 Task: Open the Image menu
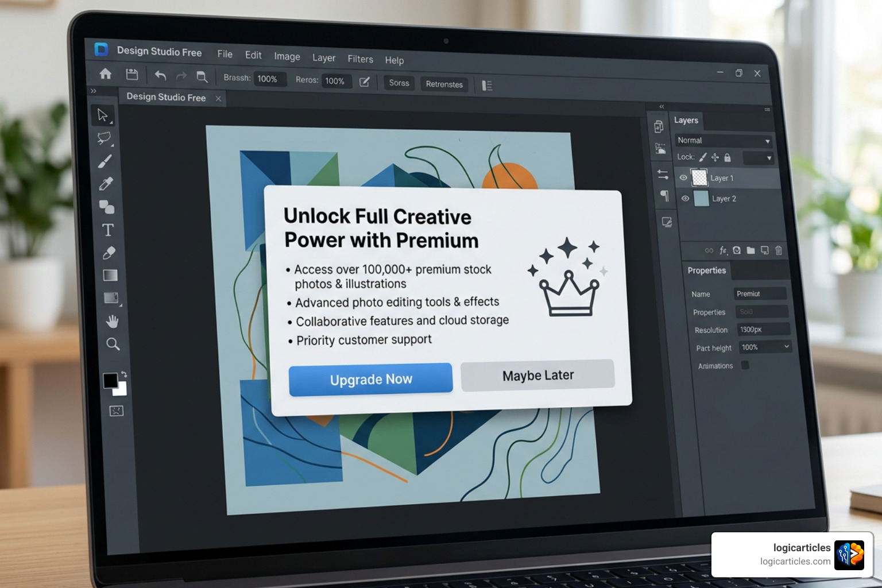coord(287,56)
